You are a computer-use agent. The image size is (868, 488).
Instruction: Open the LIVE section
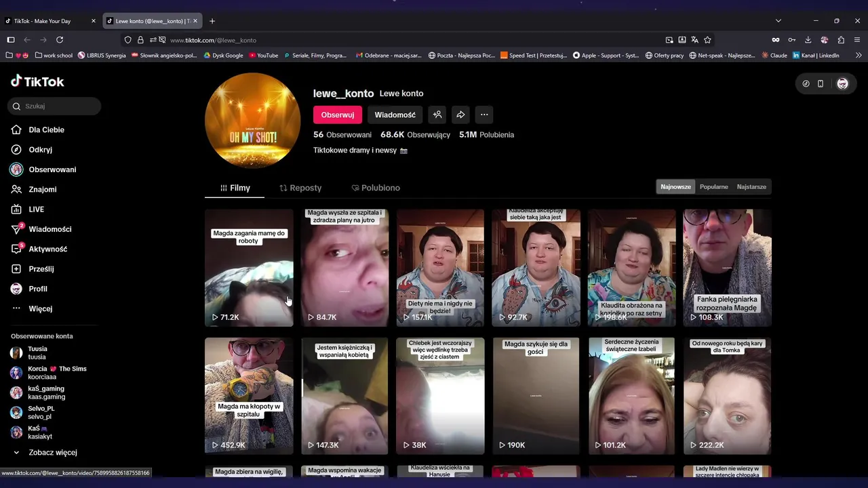point(36,209)
